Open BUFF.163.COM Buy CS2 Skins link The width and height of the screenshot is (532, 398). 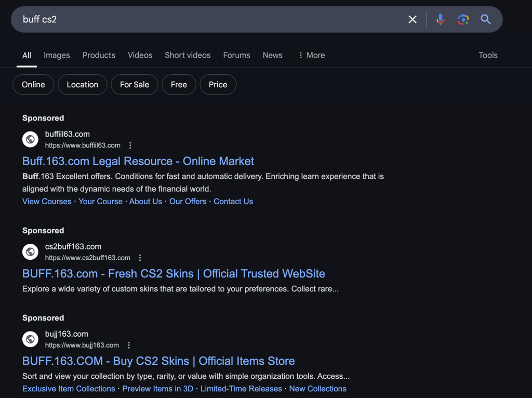pos(158,361)
